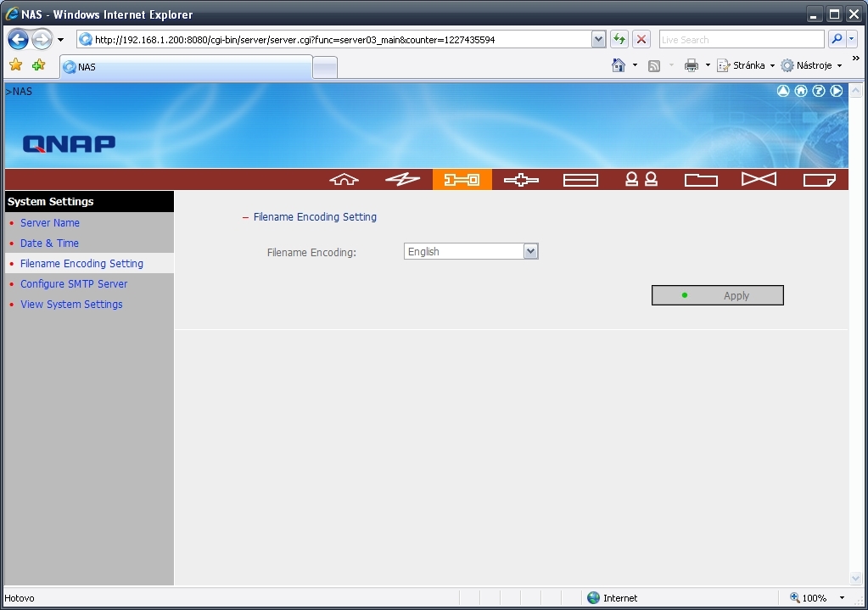Viewport: 868px width, 610px height.
Task: Open the Network Settings connector icon
Action: 521,179
